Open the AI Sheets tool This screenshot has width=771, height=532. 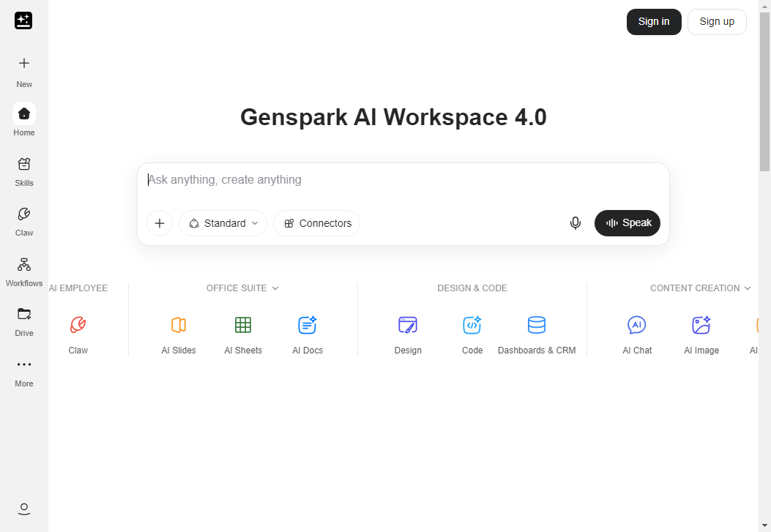[x=243, y=335]
